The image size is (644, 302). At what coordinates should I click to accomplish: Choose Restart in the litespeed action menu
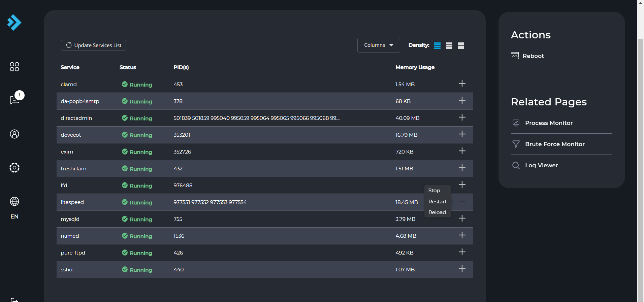coord(438,202)
